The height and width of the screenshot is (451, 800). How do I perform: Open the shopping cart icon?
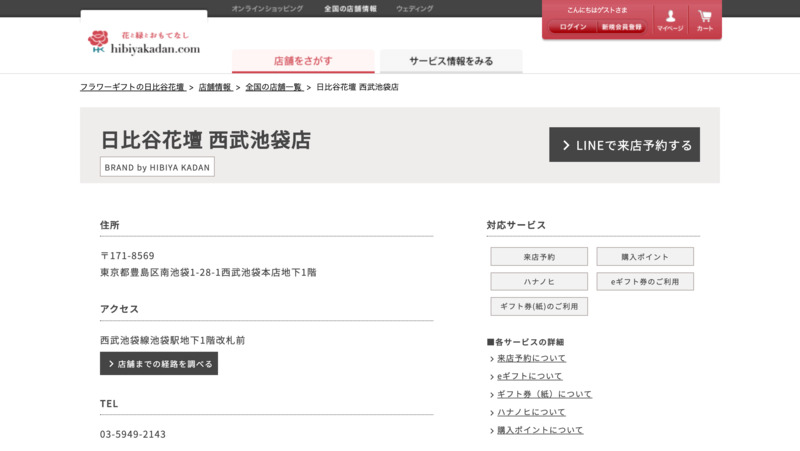(705, 20)
